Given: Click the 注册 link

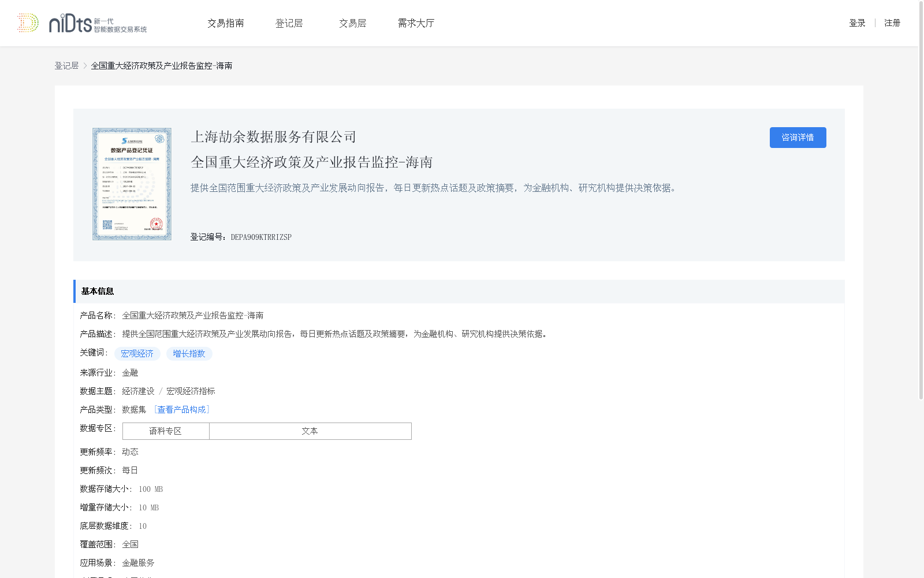Looking at the screenshot, I should click(x=892, y=23).
